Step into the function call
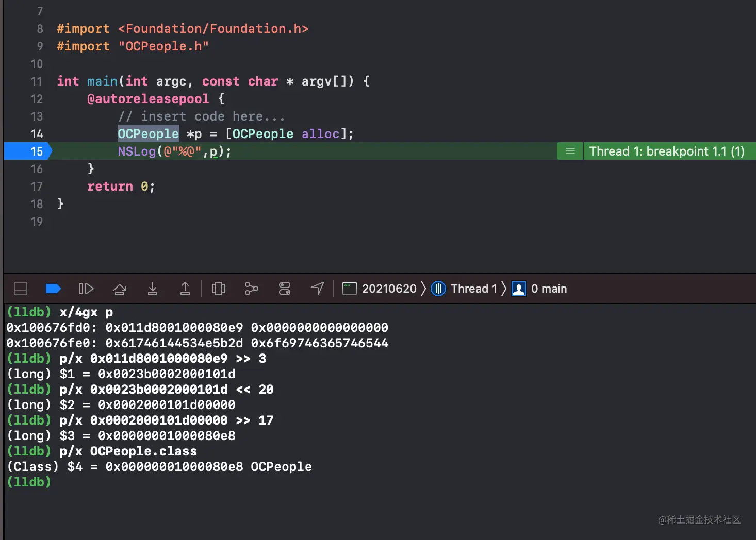This screenshot has width=756, height=540. click(153, 289)
